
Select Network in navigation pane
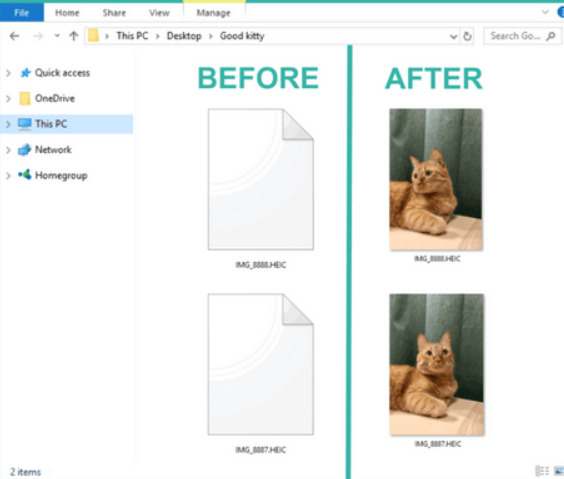coord(53,150)
